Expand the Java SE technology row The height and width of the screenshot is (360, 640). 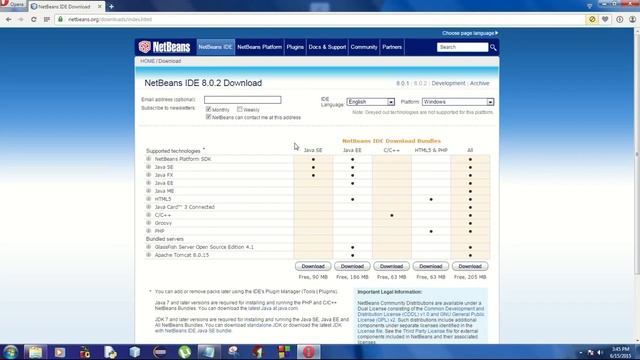[149, 167]
